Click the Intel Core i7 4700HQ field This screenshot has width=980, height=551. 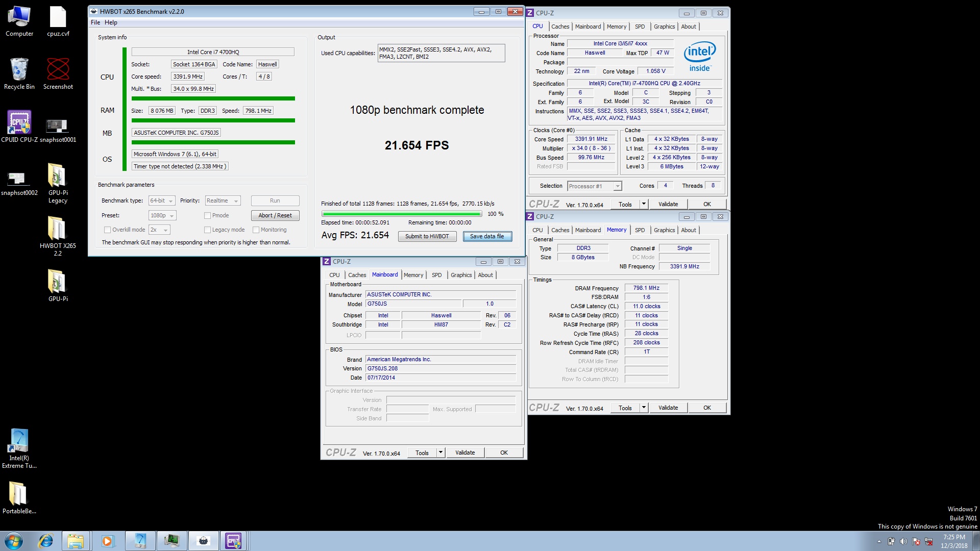[213, 52]
